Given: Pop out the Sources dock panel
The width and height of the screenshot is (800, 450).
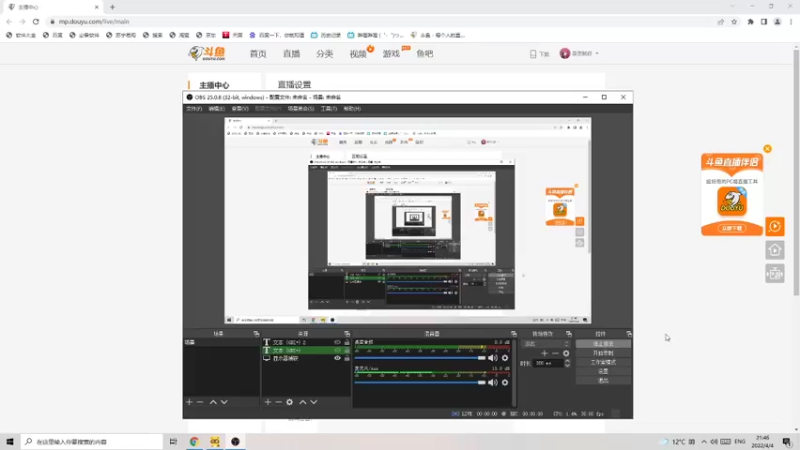Looking at the screenshot, I should coord(347,334).
